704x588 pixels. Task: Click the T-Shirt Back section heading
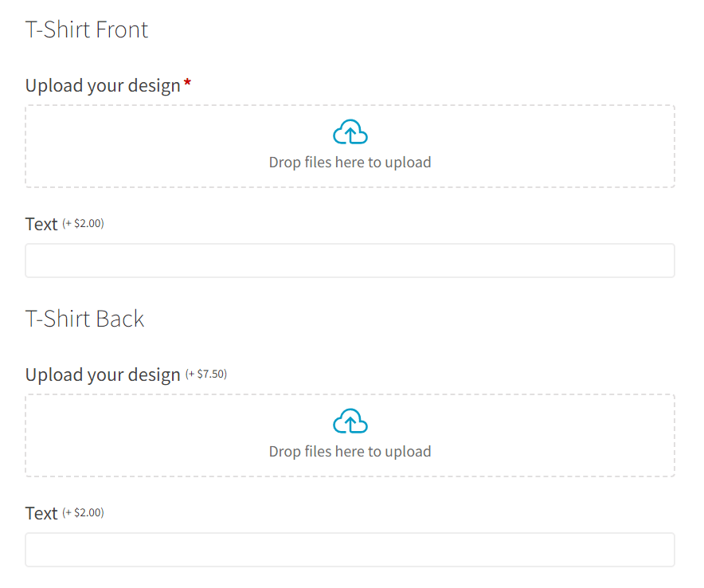(84, 318)
